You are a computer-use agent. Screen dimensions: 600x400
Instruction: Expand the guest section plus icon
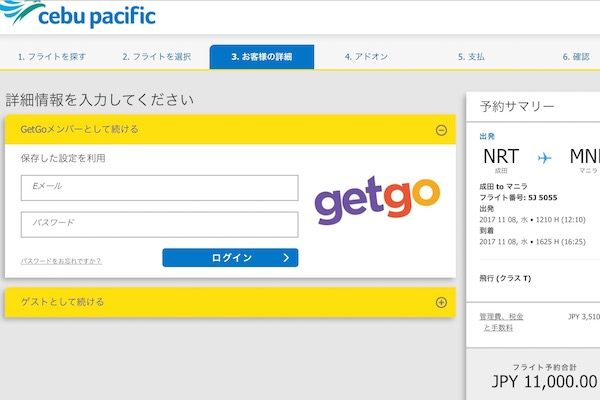441,302
